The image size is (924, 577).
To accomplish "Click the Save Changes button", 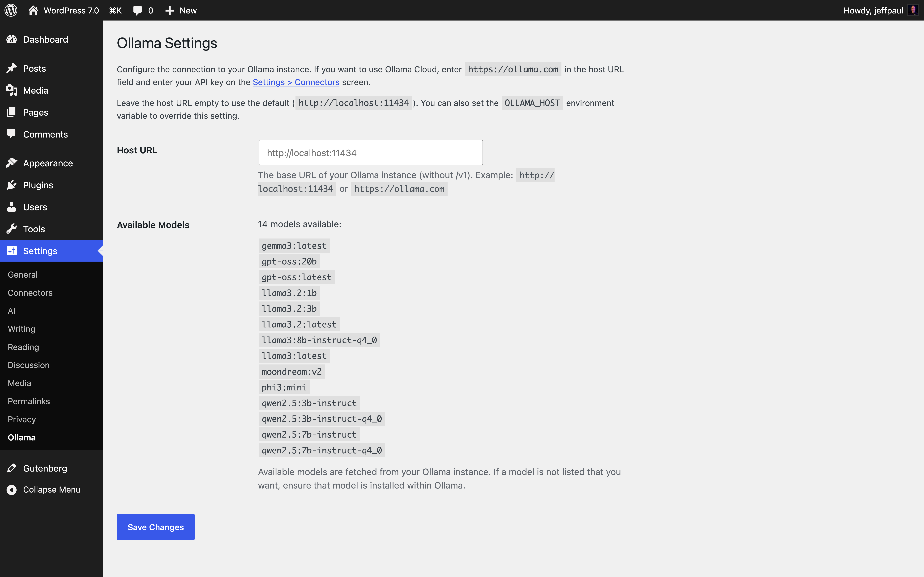I will (x=156, y=527).
